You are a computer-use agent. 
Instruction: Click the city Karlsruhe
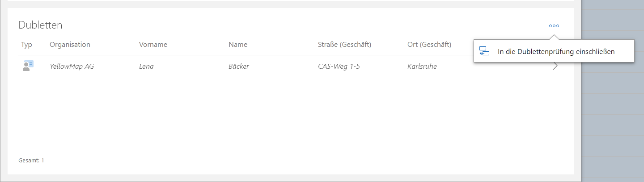422,66
